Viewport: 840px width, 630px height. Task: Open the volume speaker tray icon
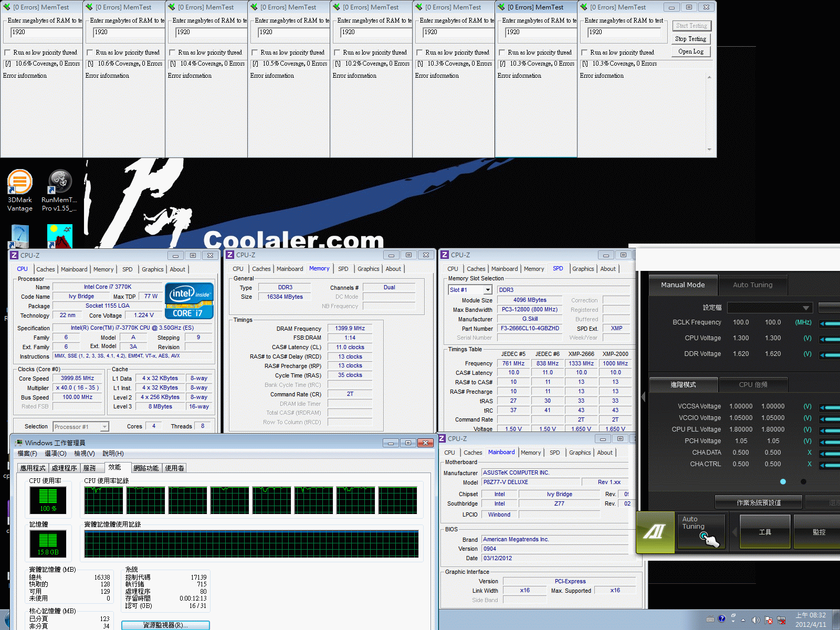point(755,620)
